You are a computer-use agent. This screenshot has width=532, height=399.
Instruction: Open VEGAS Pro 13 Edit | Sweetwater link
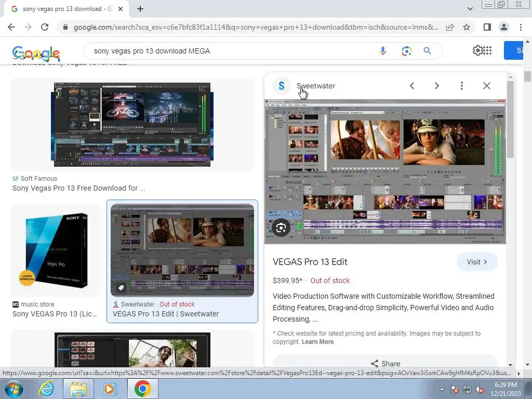166,314
